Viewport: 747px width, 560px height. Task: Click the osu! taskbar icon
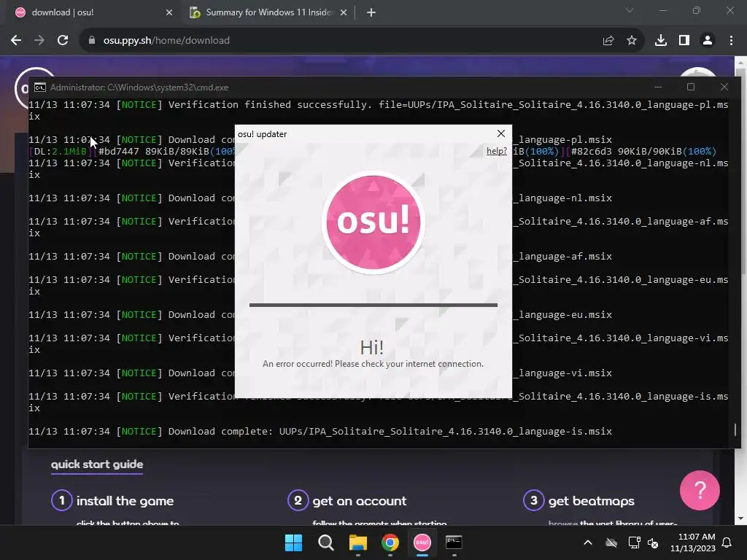(422, 542)
